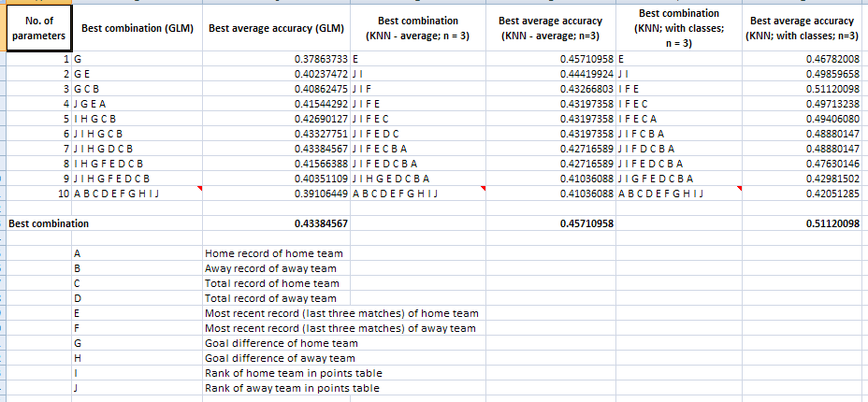Select the cell containing 'I H G F E D C B'
The height and width of the screenshot is (402, 868).
point(137,163)
